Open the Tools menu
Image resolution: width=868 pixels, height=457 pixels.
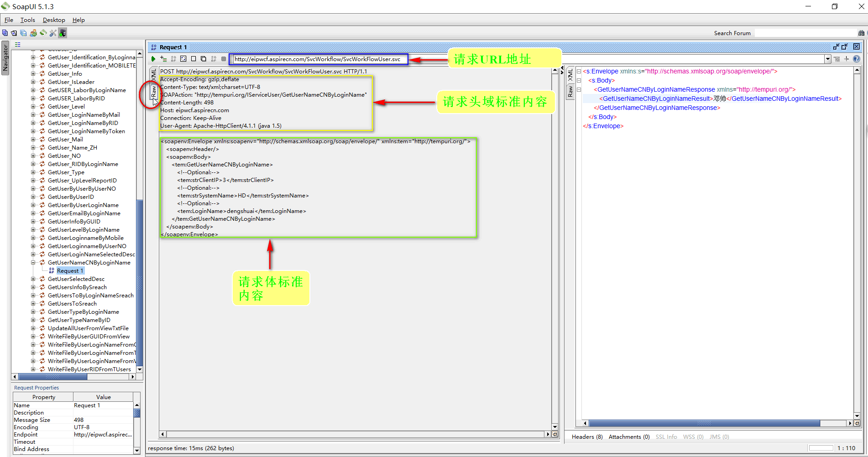point(27,20)
